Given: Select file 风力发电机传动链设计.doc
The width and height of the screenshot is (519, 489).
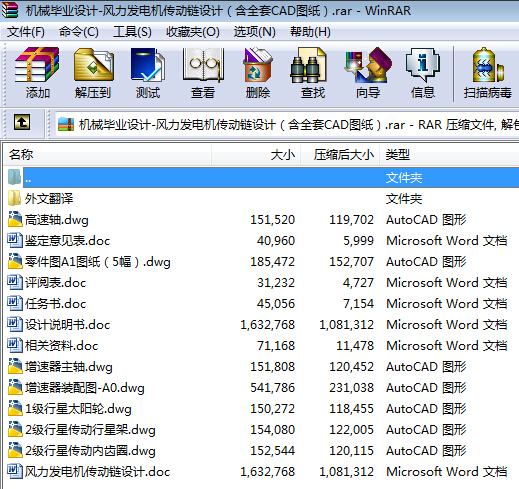Looking at the screenshot, I should [x=97, y=472].
